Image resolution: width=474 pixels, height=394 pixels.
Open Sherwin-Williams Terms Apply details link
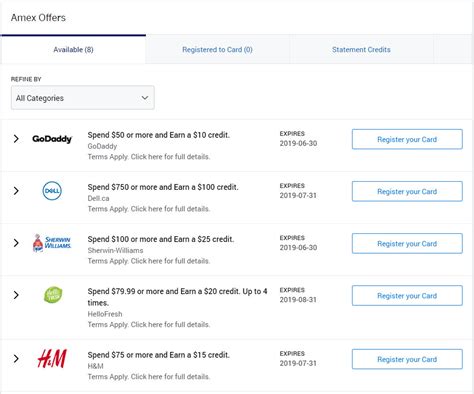149,261
